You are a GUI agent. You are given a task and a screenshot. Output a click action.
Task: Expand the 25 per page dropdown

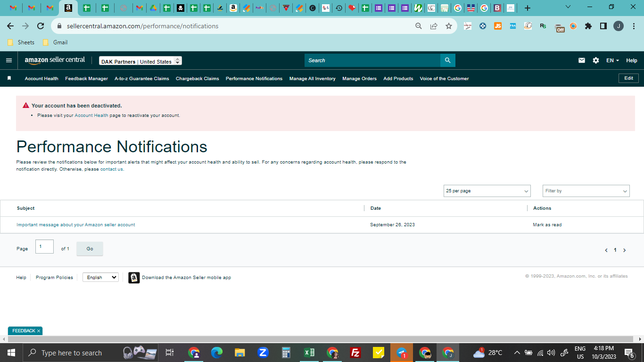point(487,191)
